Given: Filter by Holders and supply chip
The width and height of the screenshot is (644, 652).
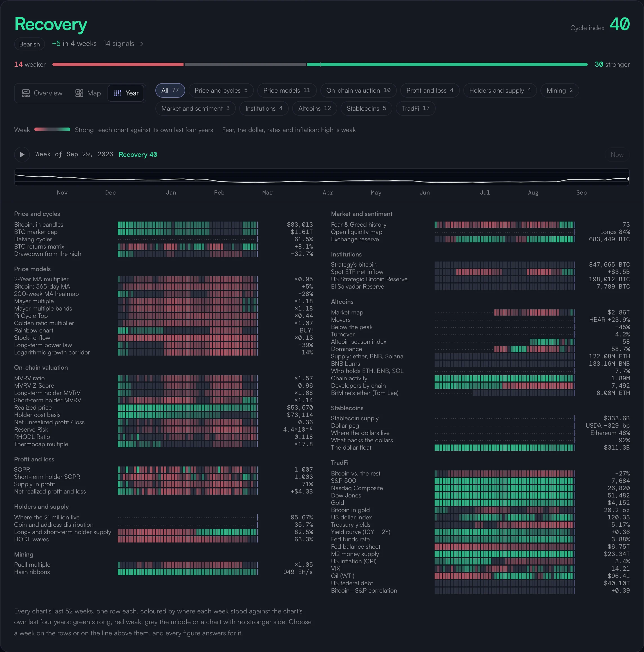Looking at the screenshot, I should coord(500,90).
